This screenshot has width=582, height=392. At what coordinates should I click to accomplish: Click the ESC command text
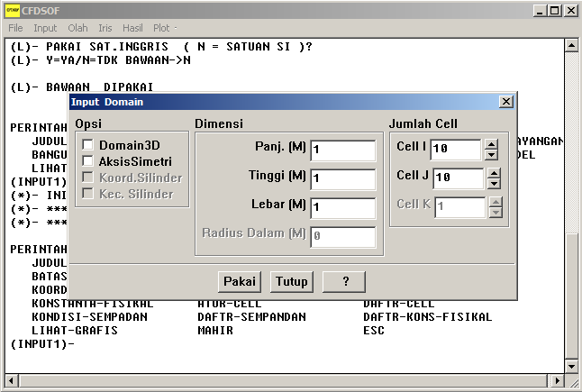(374, 331)
